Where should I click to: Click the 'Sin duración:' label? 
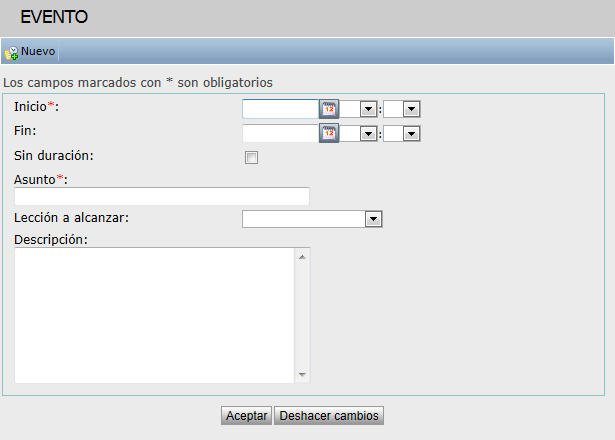(x=54, y=156)
